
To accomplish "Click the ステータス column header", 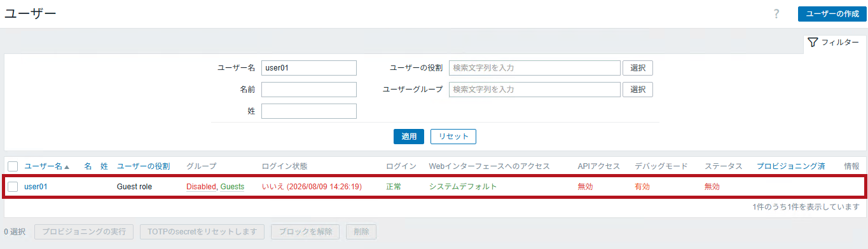I will (x=724, y=166).
